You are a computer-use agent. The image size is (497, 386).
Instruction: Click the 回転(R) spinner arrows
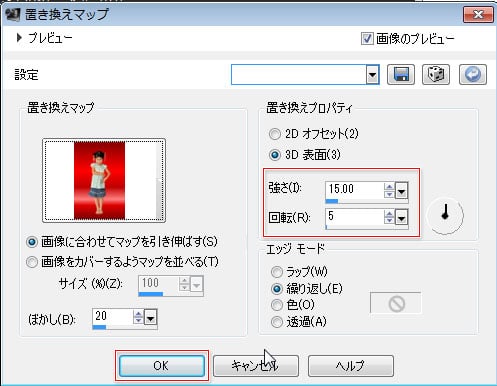coord(389,217)
